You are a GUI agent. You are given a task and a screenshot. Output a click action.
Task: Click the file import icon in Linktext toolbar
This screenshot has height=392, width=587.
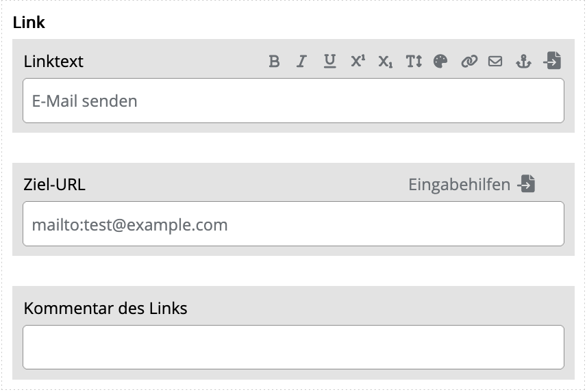tap(552, 61)
